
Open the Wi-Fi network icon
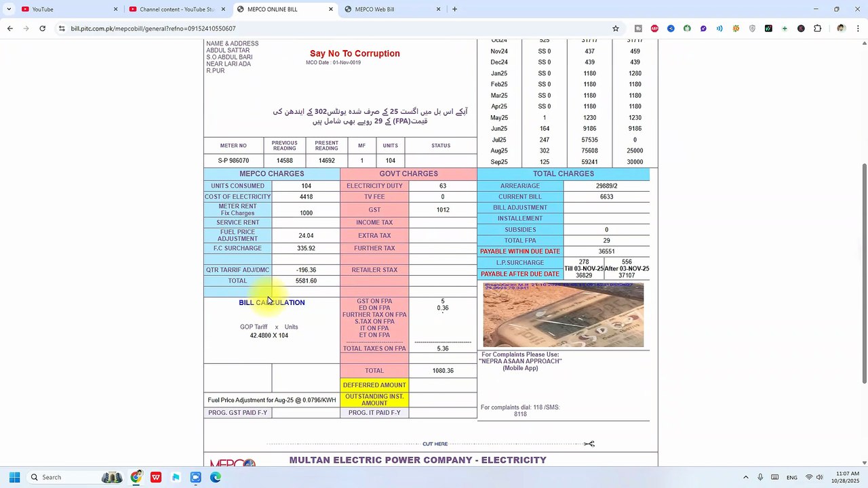click(808, 477)
